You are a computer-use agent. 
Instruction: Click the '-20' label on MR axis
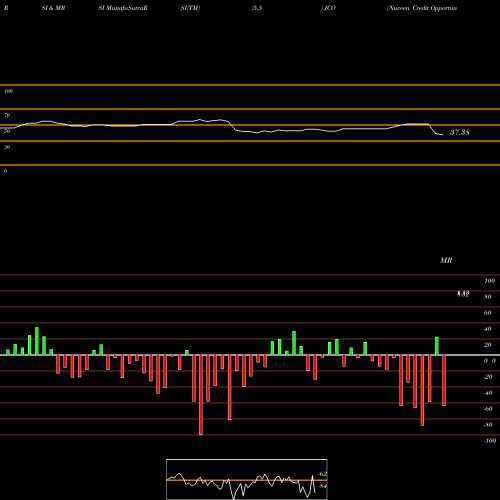click(x=488, y=377)
